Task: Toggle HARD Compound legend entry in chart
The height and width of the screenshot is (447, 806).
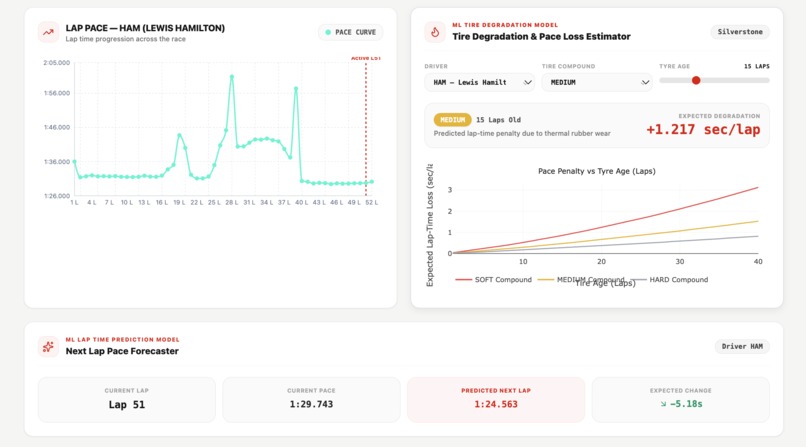Action: [670, 280]
